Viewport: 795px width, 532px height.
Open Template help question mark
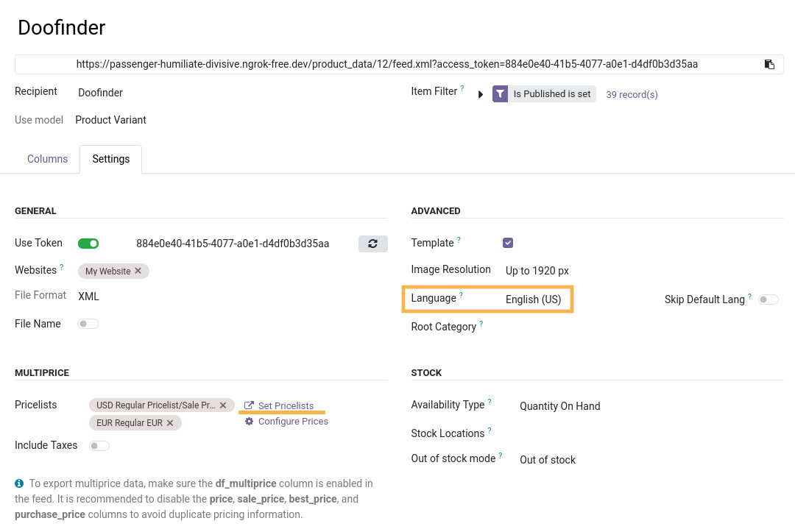click(459, 240)
